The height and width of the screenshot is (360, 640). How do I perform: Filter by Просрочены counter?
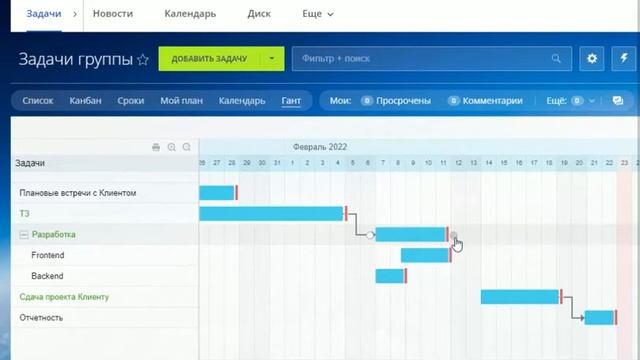pos(396,101)
